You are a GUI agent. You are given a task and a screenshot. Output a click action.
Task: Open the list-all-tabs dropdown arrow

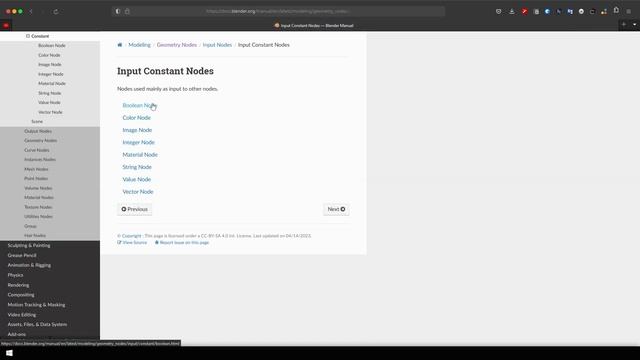click(634, 24)
